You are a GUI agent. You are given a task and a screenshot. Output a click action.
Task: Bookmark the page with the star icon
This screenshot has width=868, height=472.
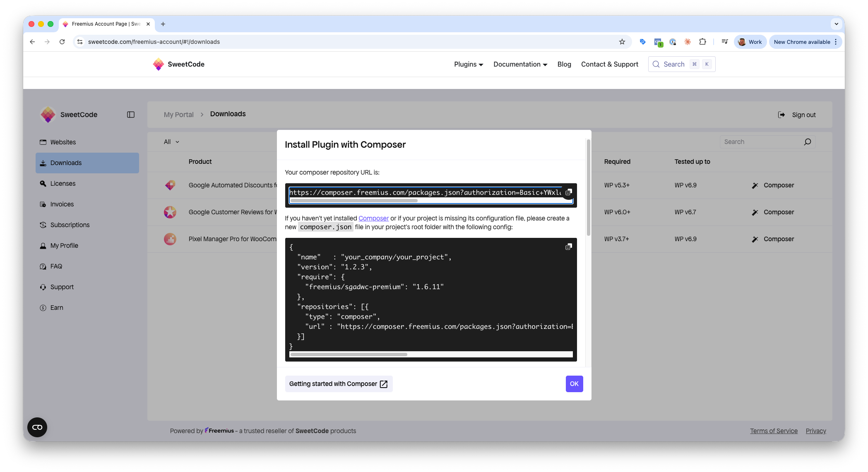click(x=622, y=41)
